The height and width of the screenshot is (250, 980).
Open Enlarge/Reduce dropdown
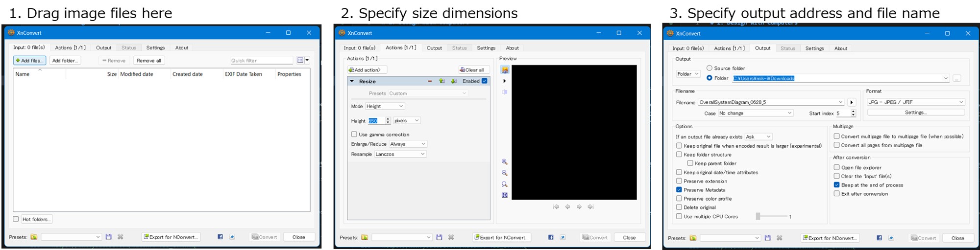point(408,144)
